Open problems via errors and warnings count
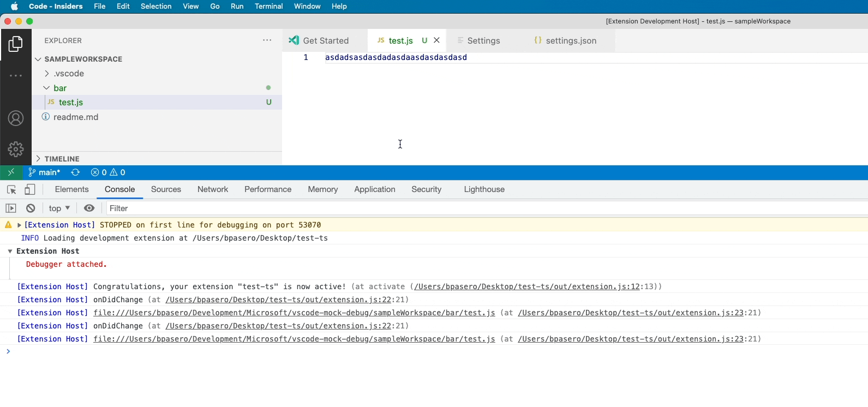This screenshot has width=868, height=407. pyautogui.click(x=108, y=172)
